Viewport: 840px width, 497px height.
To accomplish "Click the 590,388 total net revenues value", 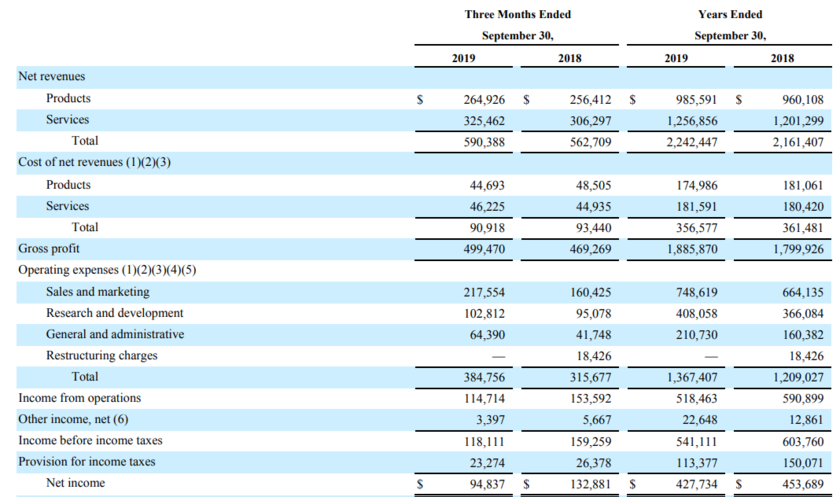I will 484,141.
